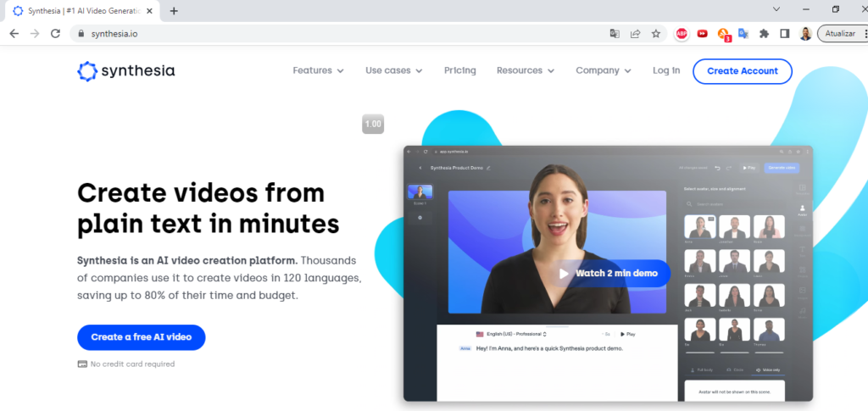The width and height of the screenshot is (868, 411).
Task: Restore down the Chrome window
Action: click(x=836, y=9)
